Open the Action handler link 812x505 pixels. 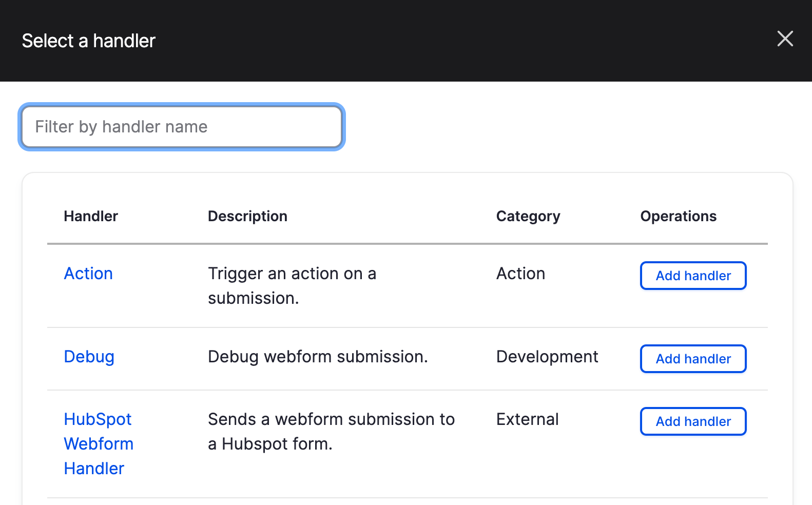click(x=88, y=274)
